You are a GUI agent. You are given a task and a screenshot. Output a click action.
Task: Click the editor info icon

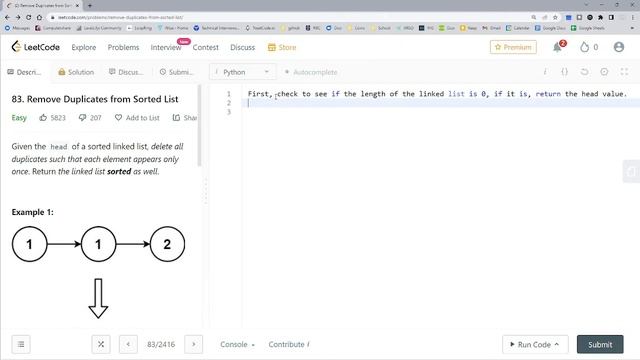pos(545,72)
